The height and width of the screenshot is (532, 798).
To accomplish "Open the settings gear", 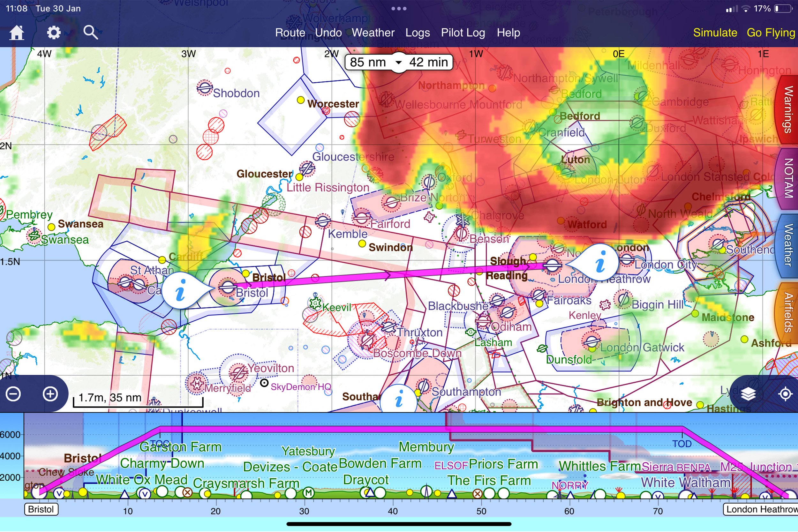I will pyautogui.click(x=54, y=33).
